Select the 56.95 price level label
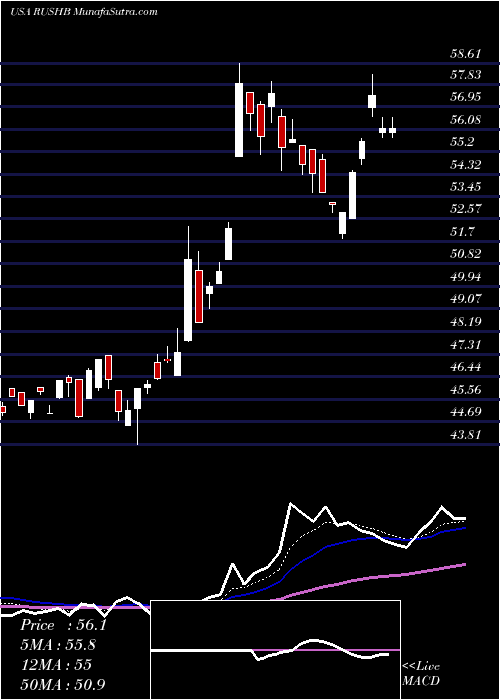The height and width of the screenshot is (700, 500). [x=466, y=97]
